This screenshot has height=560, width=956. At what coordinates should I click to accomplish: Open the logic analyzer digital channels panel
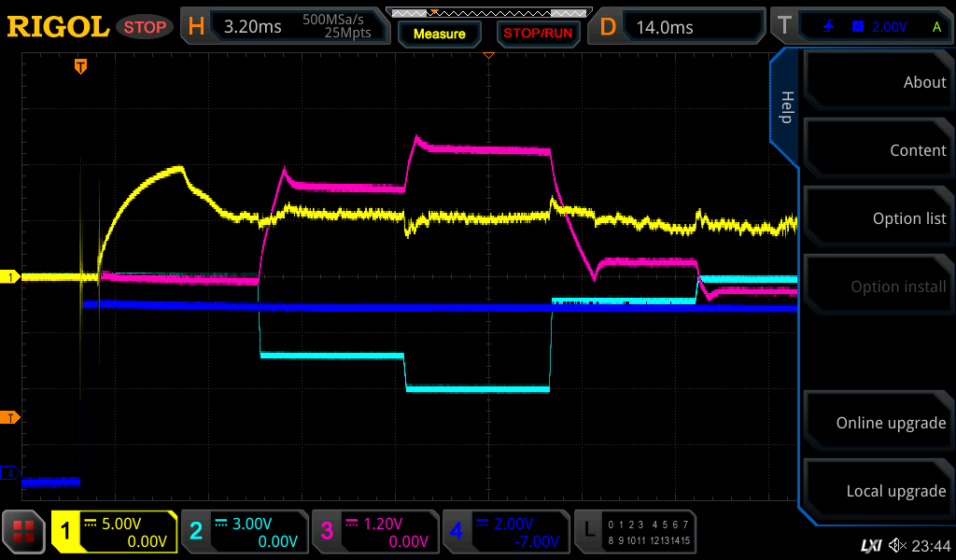tap(637, 532)
